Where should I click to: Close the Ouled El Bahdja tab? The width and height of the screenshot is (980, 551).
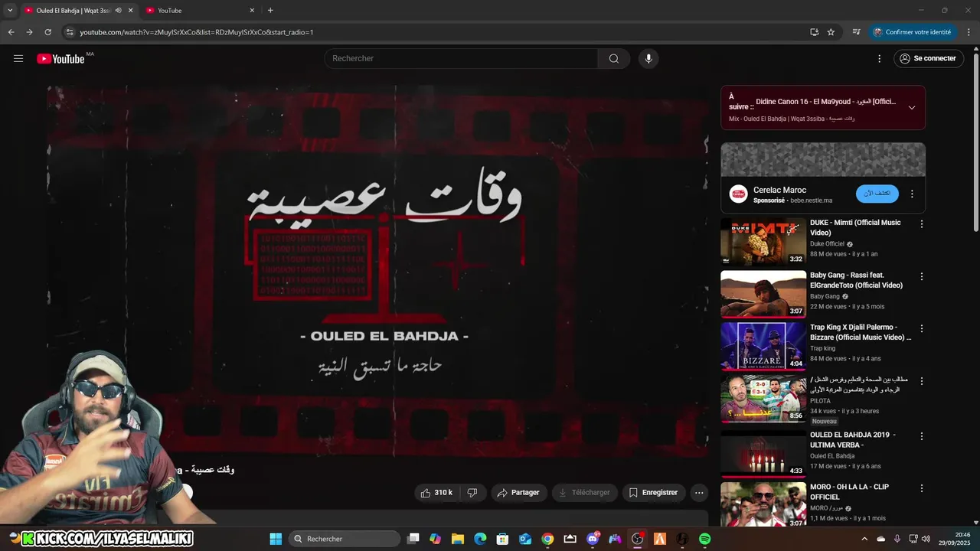point(130,10)
